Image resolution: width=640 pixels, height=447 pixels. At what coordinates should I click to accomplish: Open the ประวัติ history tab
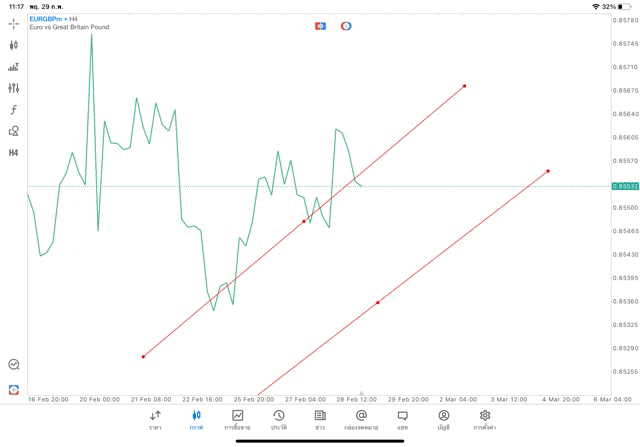[279, 419]
